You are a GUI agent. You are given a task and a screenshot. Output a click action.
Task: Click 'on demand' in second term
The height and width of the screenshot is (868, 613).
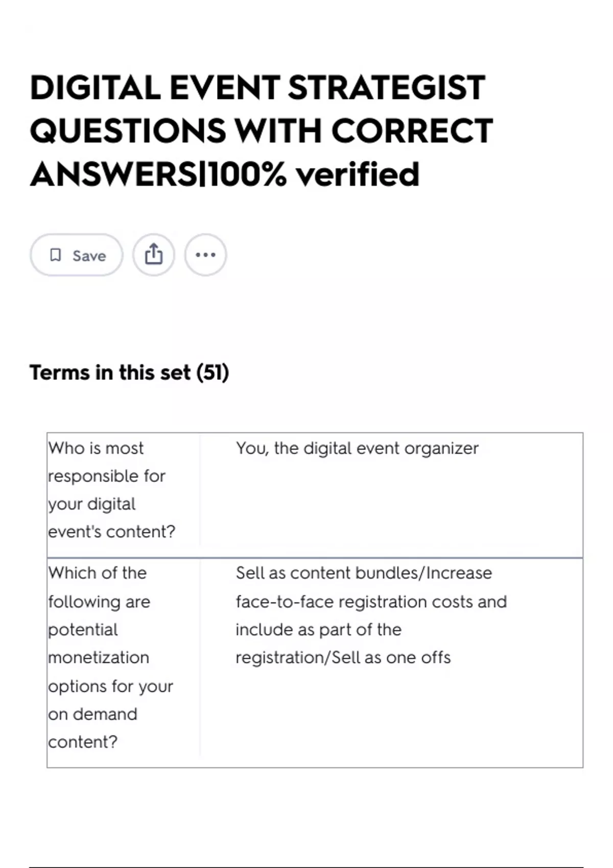tap(92, 714)
